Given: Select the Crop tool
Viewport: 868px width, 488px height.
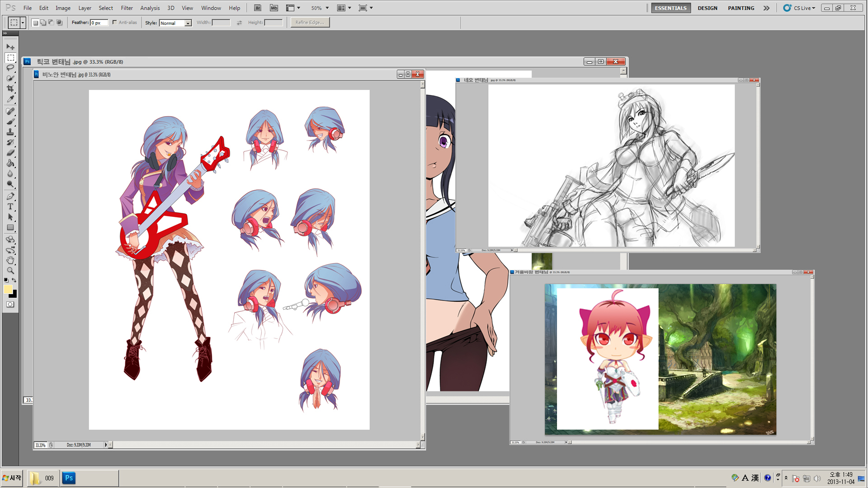Looking at the screenshot, I should click(10, 89).
